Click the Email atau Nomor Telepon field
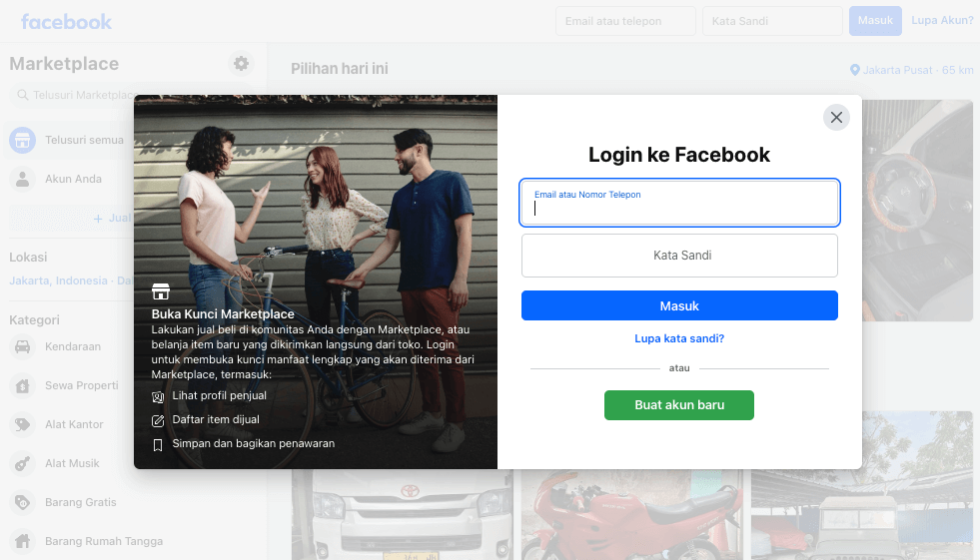Viewport: 980px width, 560px height. pyautogui.click(x=679, y=203)
